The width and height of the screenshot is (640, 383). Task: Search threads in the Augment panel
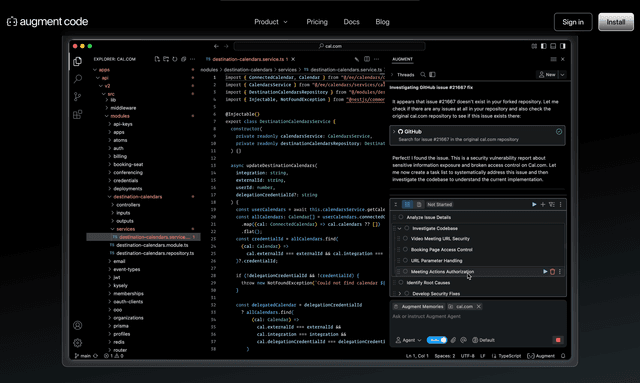point(423,75)
